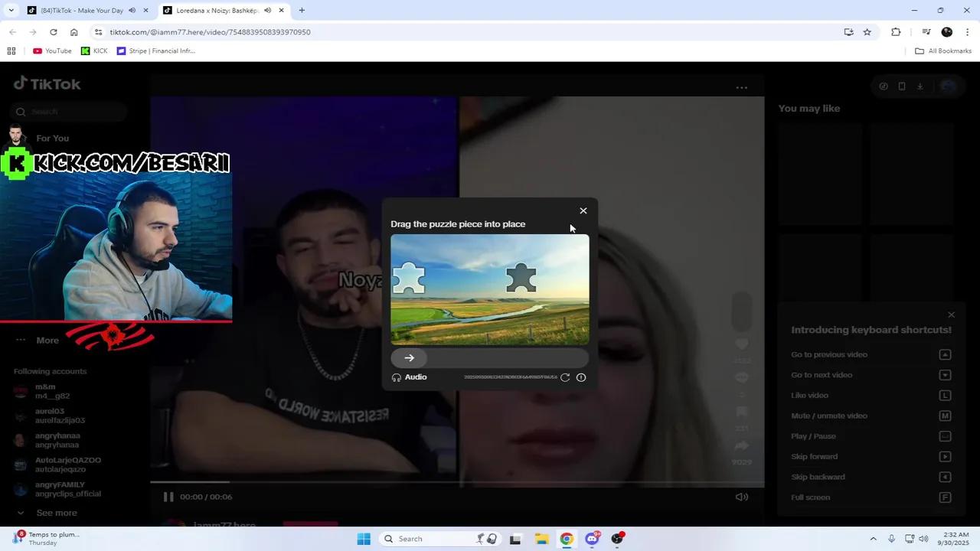This screenshot has height=551, width=980.
Task: Refresh the puzzle captcha image
Action: (x=565, y=377)
